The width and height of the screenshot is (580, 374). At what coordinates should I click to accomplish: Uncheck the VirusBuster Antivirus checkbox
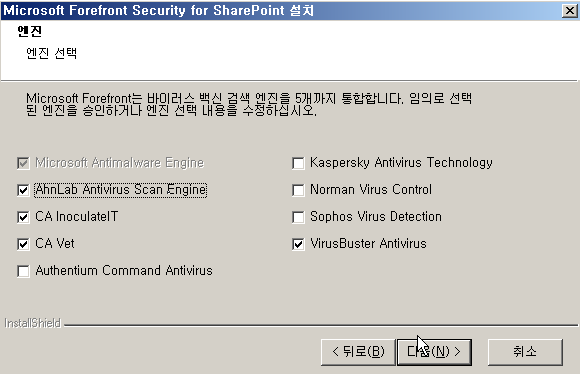[x=298, y=244]
